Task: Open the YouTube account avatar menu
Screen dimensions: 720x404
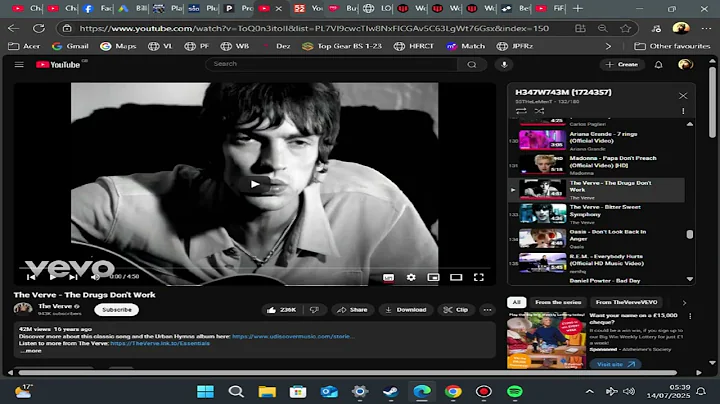Action: coord(685,65)
